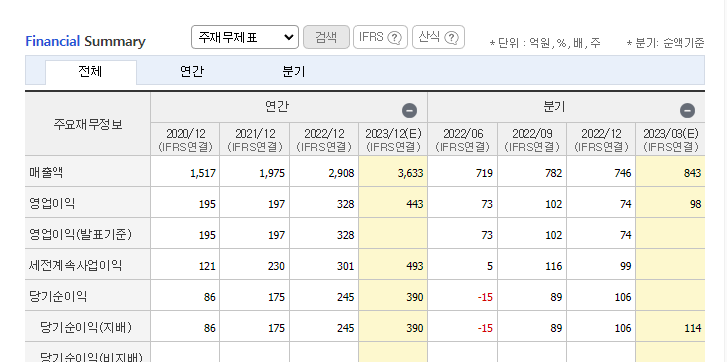Image resolution: width=727 pixels, height=362 pixels.
Task: Open IFRS help button
Action: pos(380,37)
